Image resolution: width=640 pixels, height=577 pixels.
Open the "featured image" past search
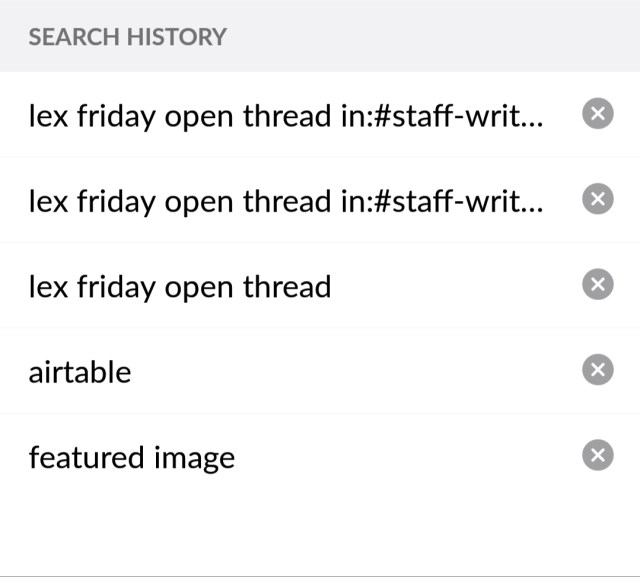tap(131, 458)
